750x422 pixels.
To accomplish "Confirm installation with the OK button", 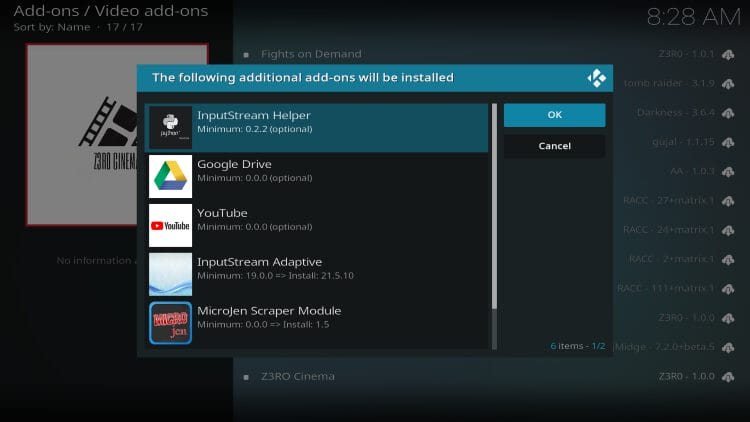I will click(554, 115).
